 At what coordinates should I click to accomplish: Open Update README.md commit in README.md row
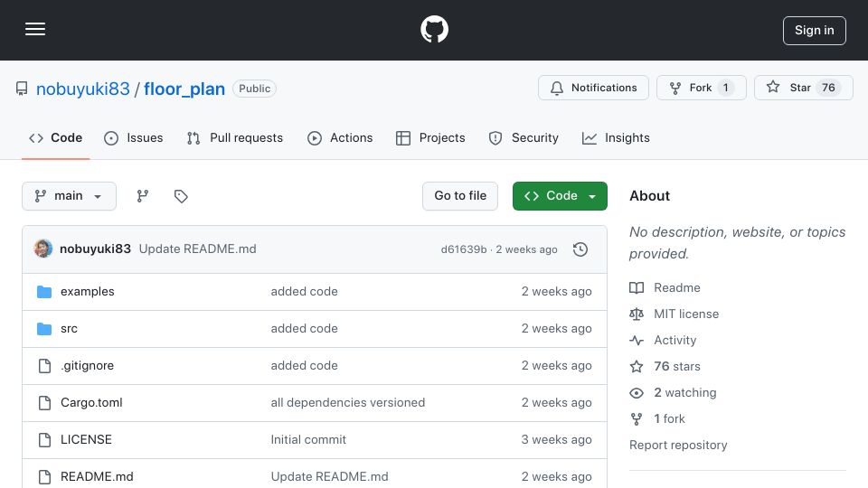(329, 477)
